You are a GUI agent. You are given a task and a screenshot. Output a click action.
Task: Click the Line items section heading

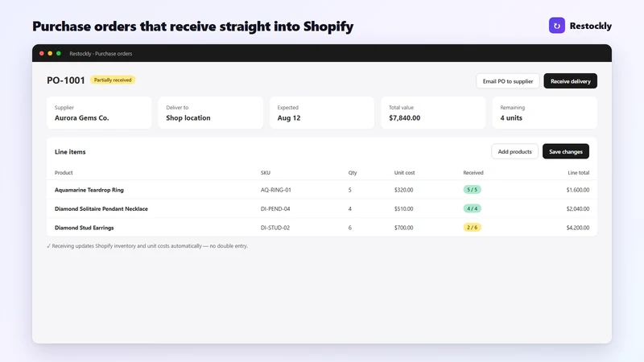[x=70, y=152]
